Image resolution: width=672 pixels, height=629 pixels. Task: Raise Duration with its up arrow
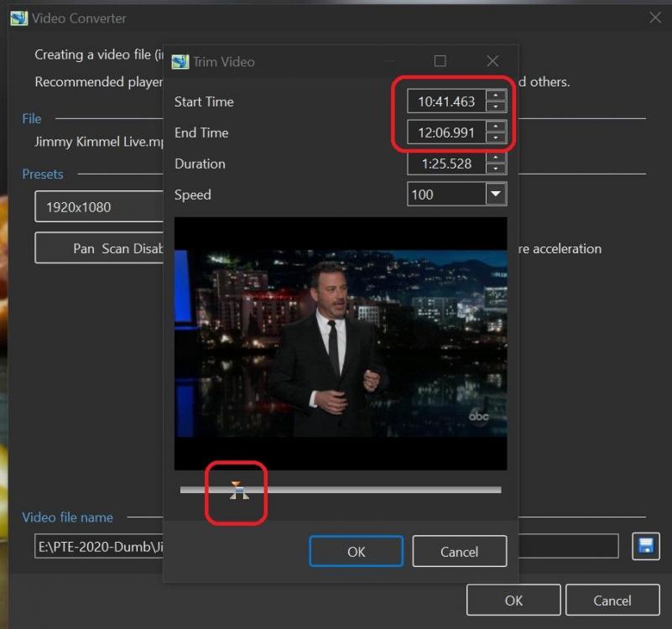(x=496, y=159)
